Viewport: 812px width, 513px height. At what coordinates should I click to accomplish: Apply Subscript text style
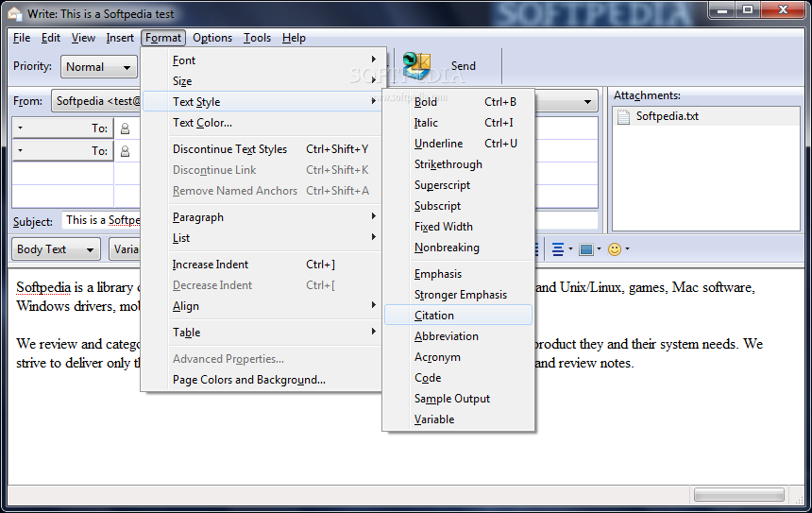coord(458,206)
